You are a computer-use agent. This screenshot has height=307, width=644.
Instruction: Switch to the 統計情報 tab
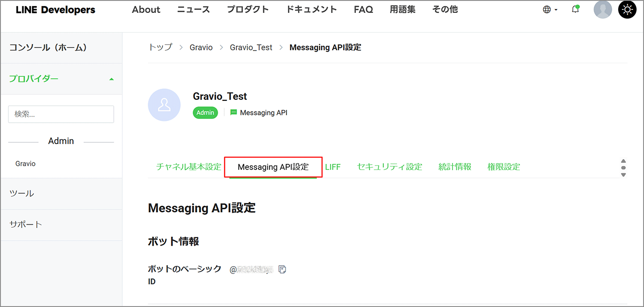pos(455,167)
